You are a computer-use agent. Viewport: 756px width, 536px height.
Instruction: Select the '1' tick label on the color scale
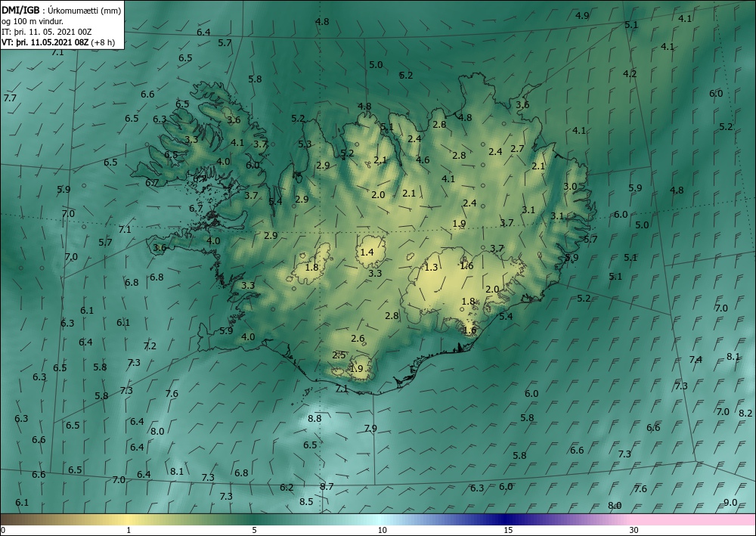(x=129, y=530)
